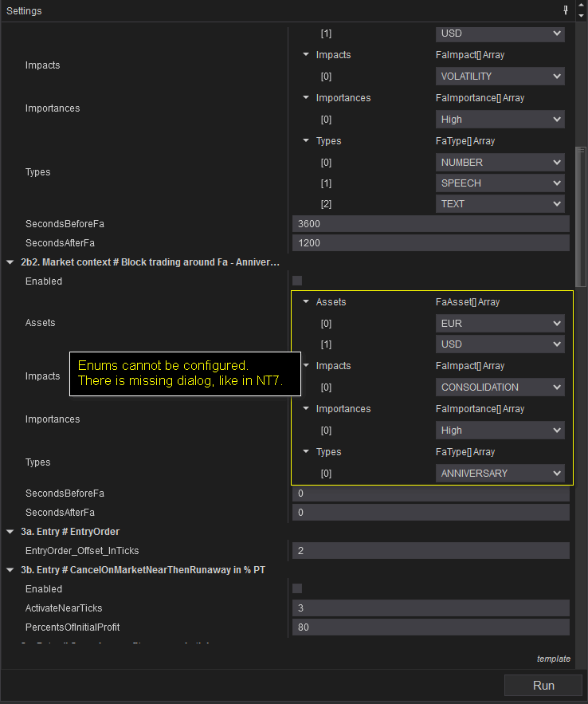Select the ActivateNearTicks label
Screen dimensions: 588x704
point(64,608)
